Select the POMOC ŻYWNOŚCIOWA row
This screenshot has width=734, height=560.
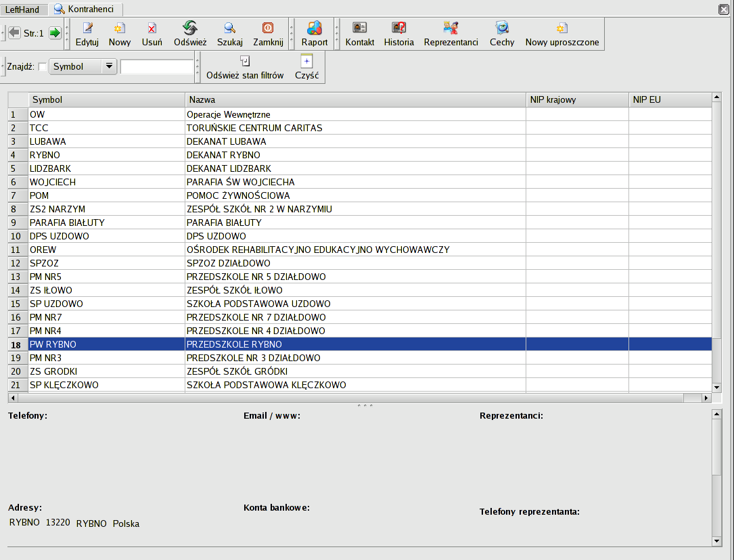pyautogui.click(x=361, y=196)
